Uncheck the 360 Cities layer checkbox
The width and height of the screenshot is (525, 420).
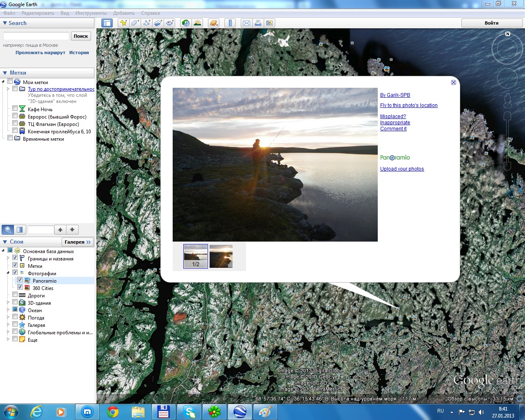[x=20, y=288]
